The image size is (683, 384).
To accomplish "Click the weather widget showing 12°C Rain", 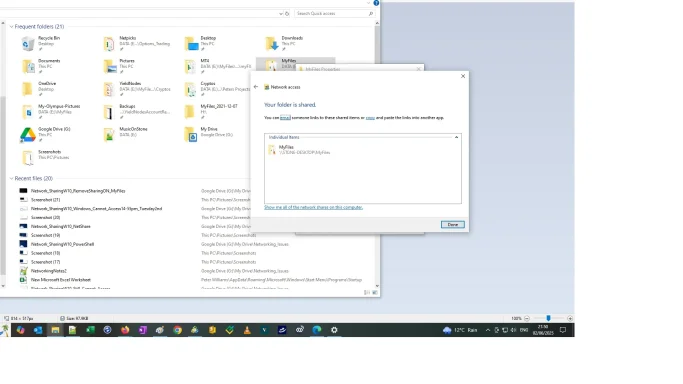I will [460, 330].
